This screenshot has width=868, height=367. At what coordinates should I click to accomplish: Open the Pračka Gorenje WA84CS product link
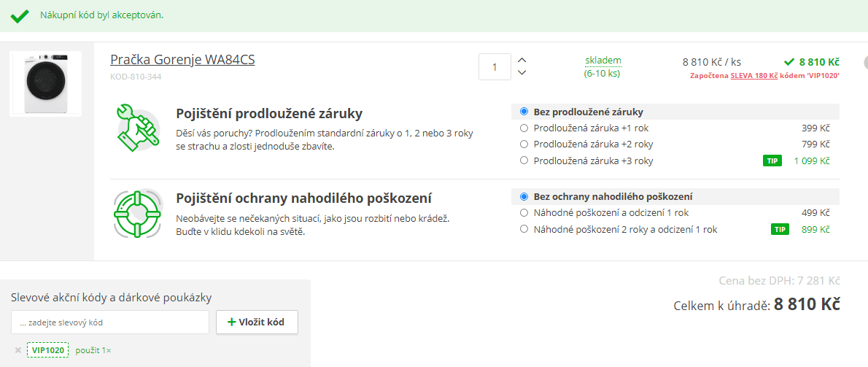coord(182,60)
